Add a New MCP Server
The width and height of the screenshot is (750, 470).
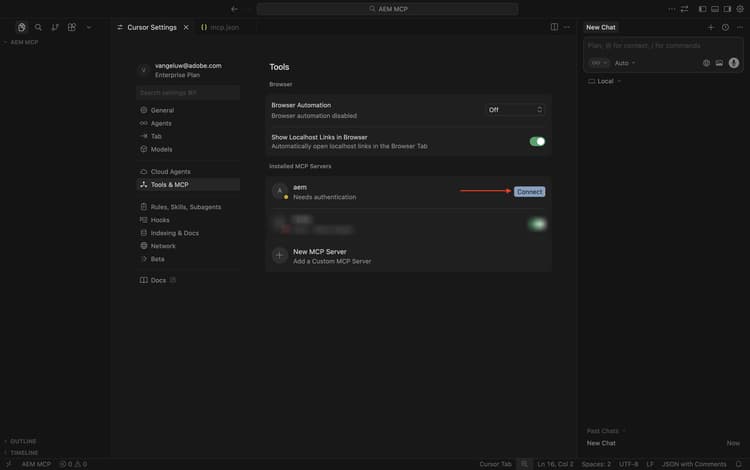click(x=409, y=256)
